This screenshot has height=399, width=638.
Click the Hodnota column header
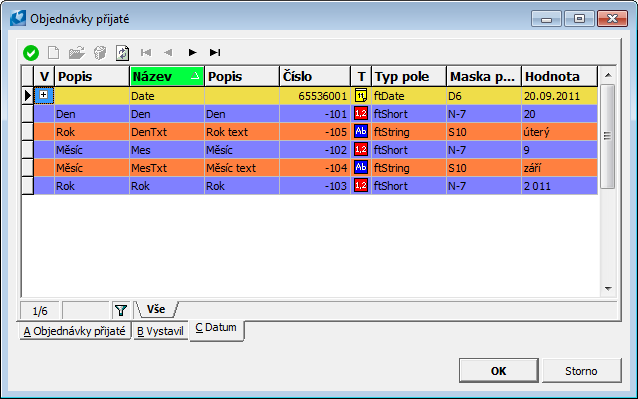tap(559, 76)
